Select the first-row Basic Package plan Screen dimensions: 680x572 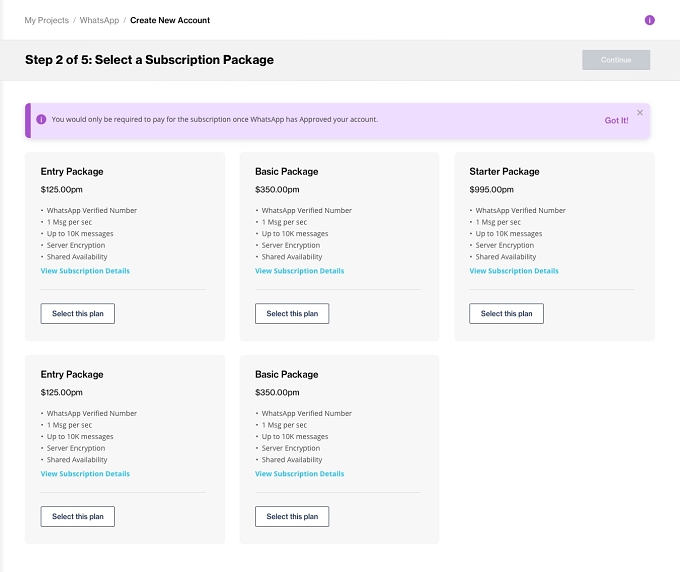point(292,314)
